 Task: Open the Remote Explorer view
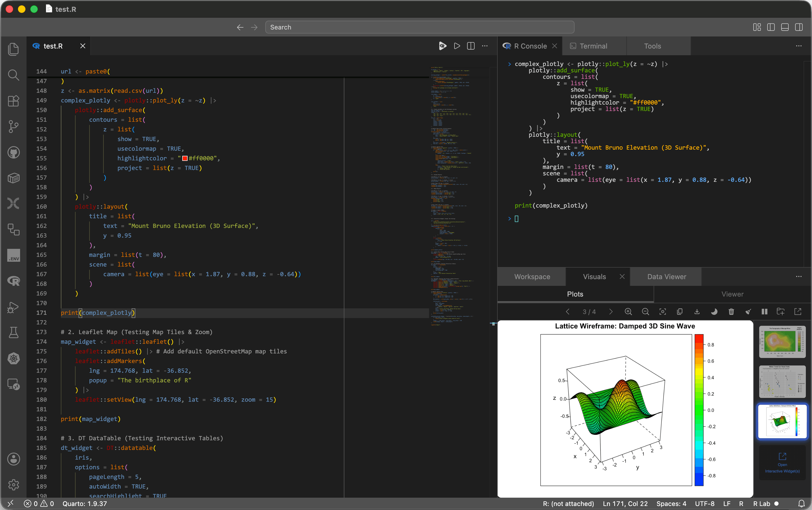pos(13,384)
